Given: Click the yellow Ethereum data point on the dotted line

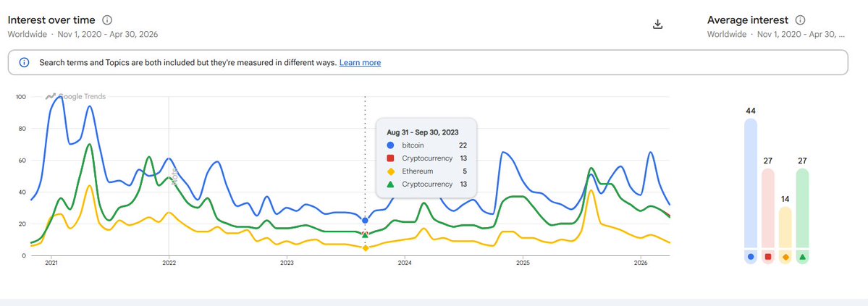Looking at the screenshot, I should [365, 248].
